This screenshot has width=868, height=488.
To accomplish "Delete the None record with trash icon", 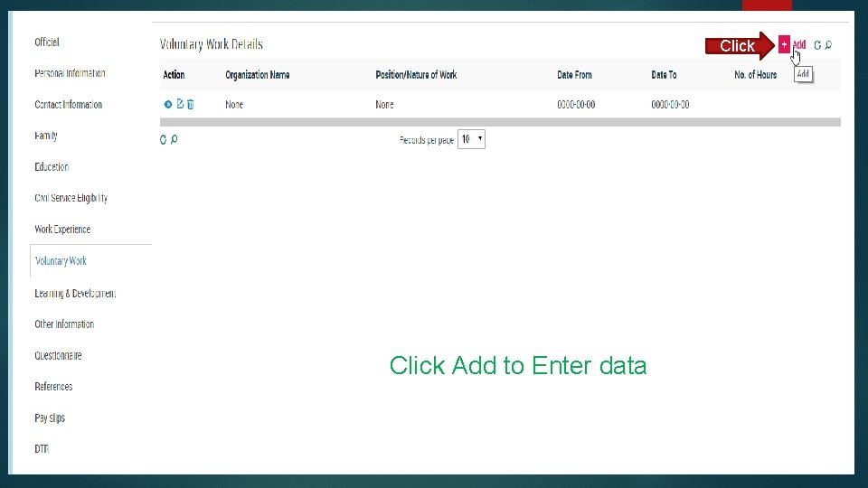I will [191, 104].
